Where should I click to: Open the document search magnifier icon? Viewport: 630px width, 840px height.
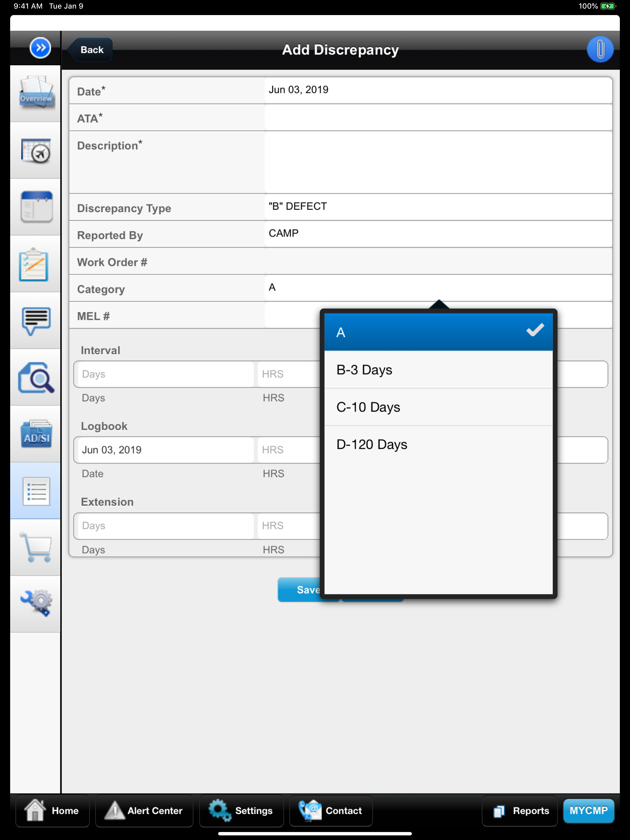(x=36, y=378)
